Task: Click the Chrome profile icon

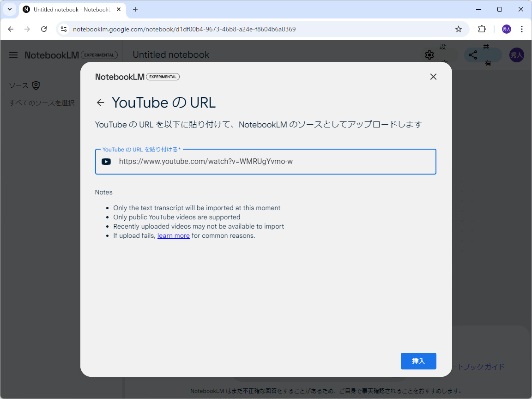Action: 506,29
